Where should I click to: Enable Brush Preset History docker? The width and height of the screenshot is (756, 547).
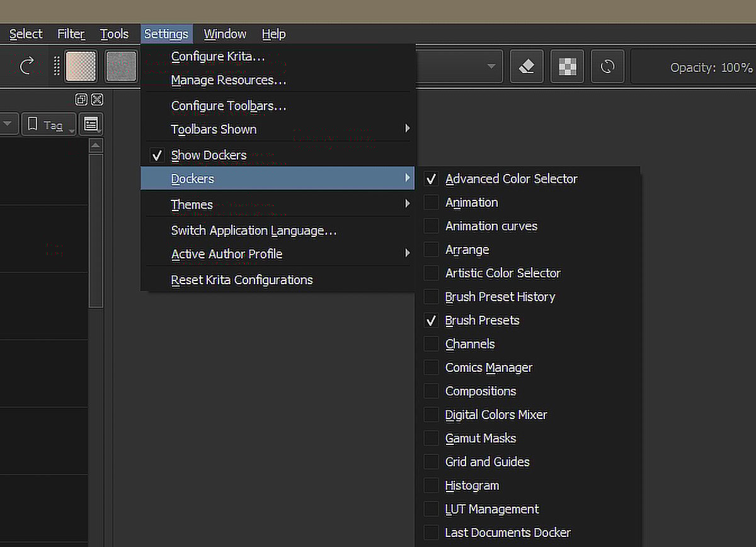(528, 297)
